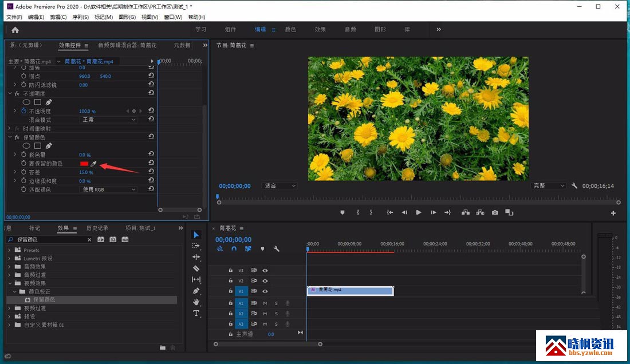
Task: Select the Pen tool in tools panel
Action: pos(196,291)
